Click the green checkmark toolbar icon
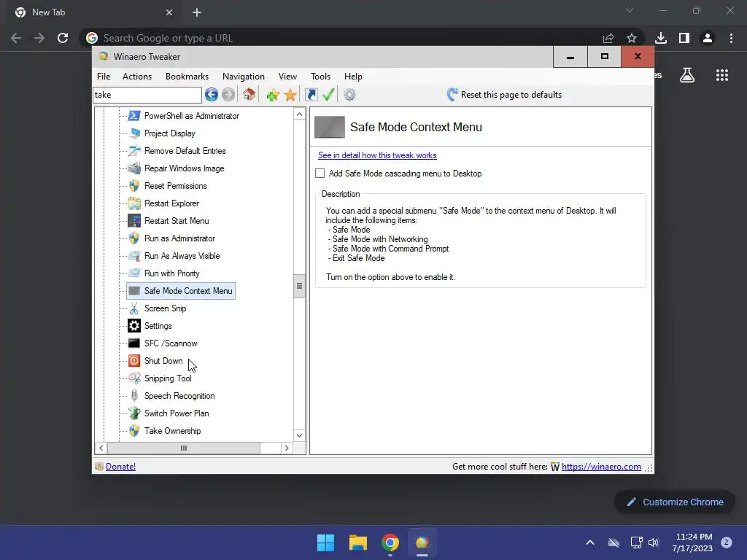 (328, 95)
